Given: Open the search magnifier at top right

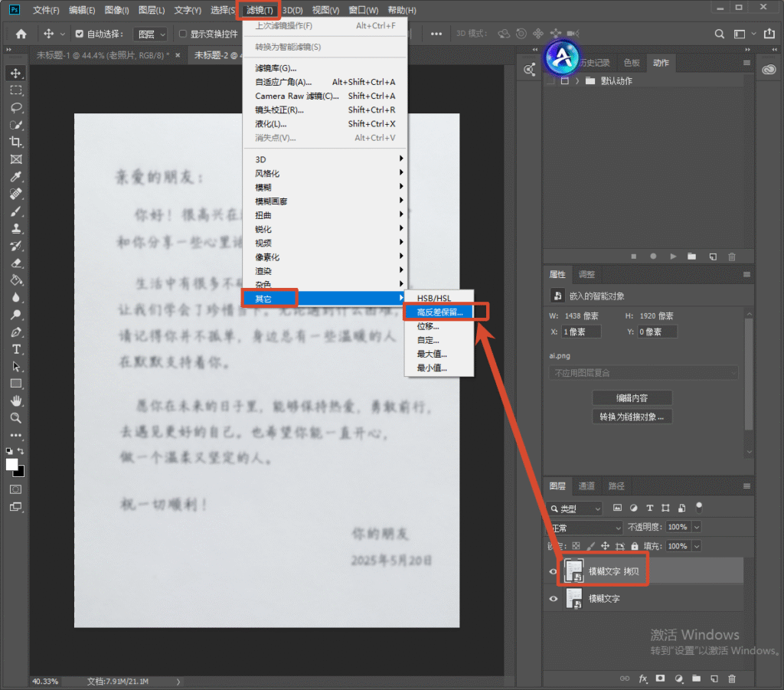Looking at the screenshot, I should pos(719,34).
